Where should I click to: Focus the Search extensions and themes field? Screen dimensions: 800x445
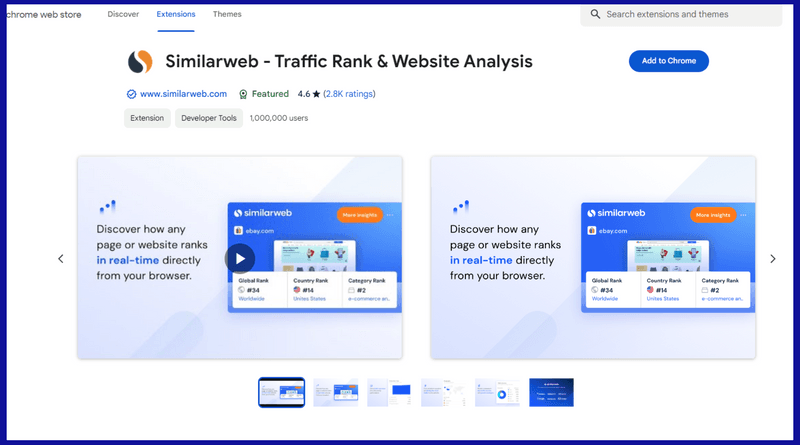[x=690, y=15]
